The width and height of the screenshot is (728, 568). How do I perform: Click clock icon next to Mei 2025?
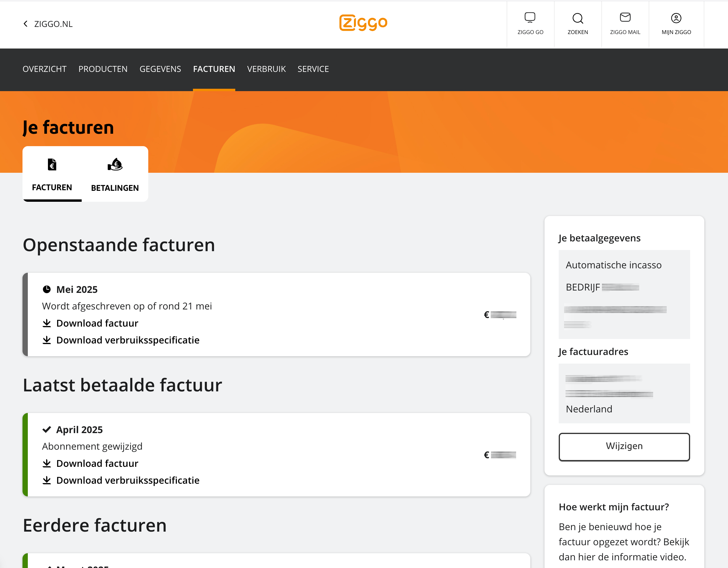click(47, 289)
